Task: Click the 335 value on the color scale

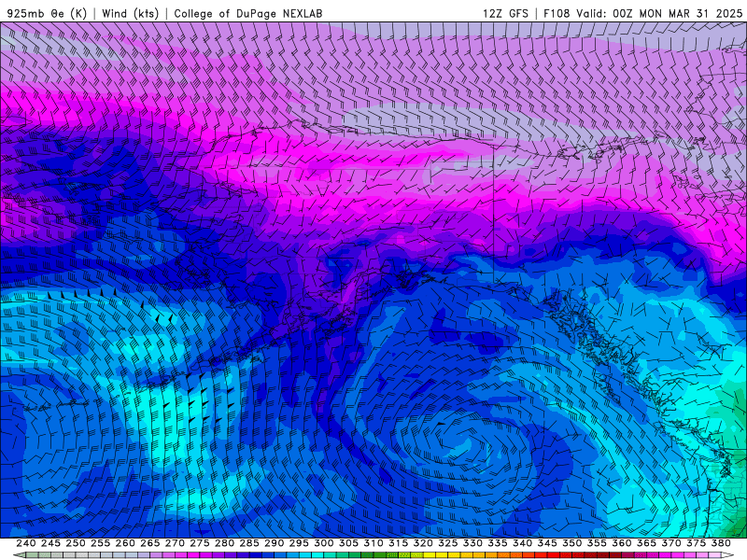Action: 498,543
